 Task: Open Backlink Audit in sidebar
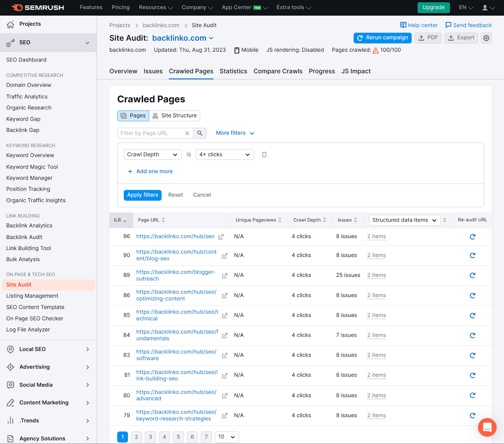24,237
